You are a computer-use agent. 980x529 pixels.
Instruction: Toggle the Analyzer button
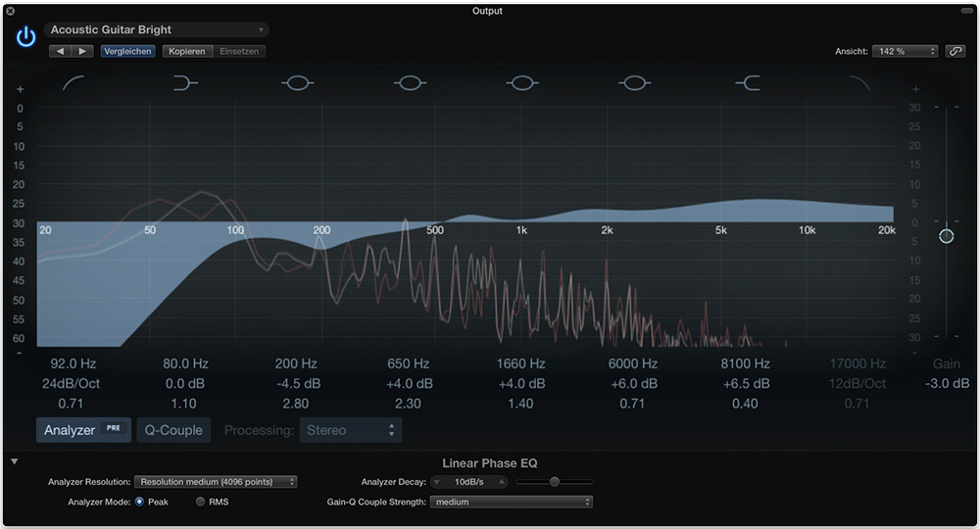click(83, 430)
